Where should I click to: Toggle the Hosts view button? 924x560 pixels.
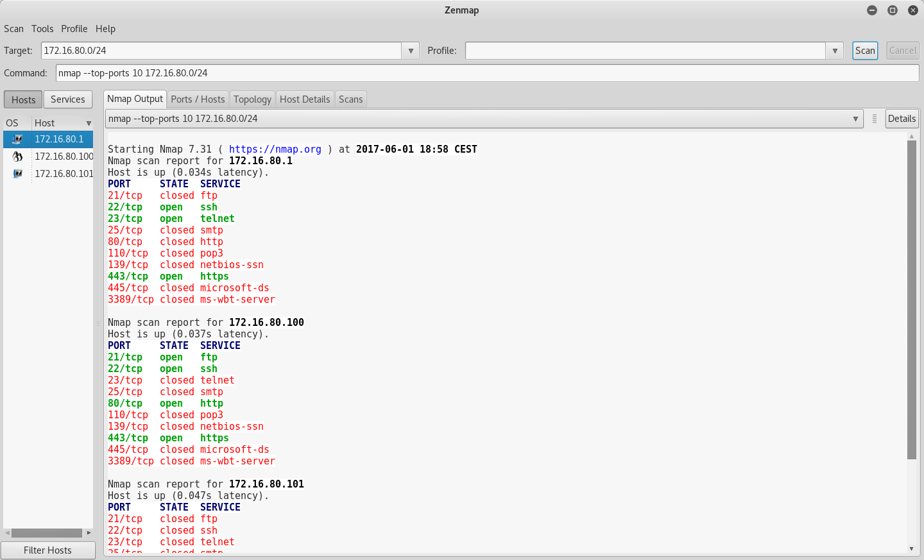point(24,99)
